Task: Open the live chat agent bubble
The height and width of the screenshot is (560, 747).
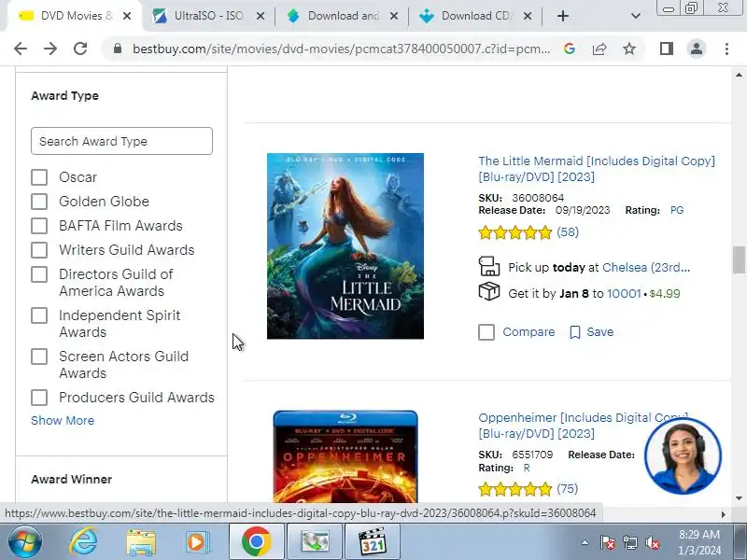Action: pos(683,455)
